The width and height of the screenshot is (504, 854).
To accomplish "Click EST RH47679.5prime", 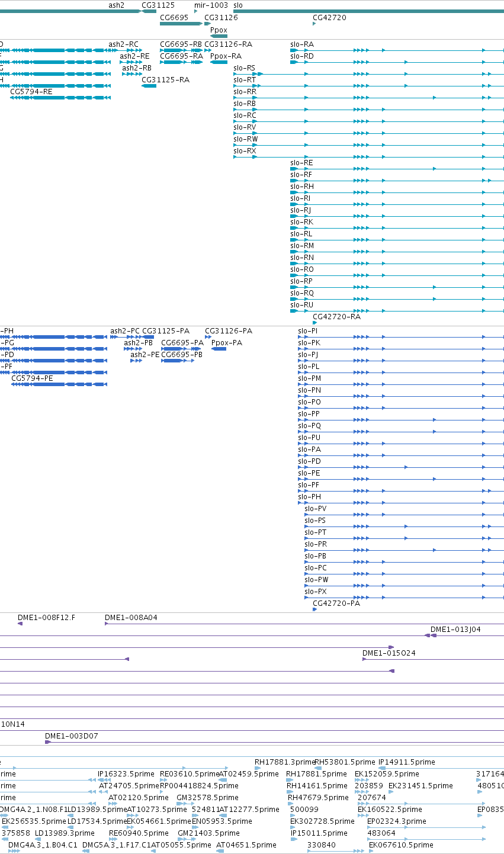I will coord(319,798).
